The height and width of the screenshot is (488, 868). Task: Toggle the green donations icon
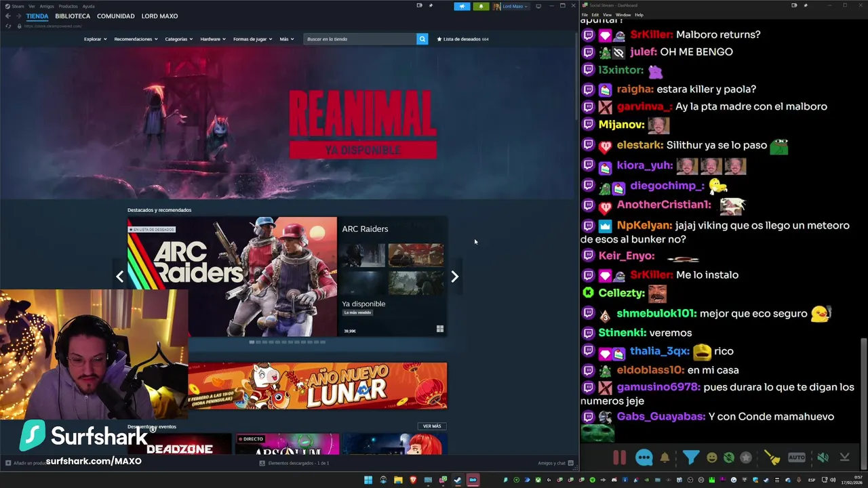(x=728, y=457)
